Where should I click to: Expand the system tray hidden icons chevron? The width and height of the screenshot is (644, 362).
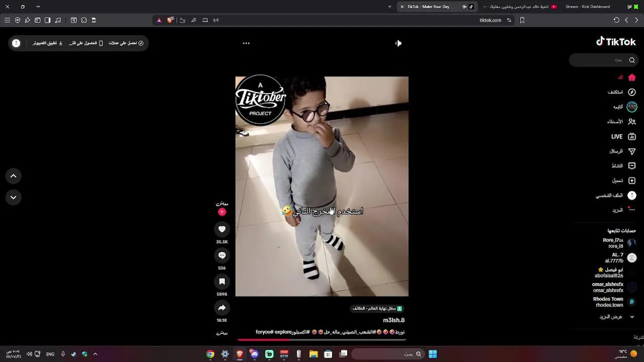click(x=95, y=354)
